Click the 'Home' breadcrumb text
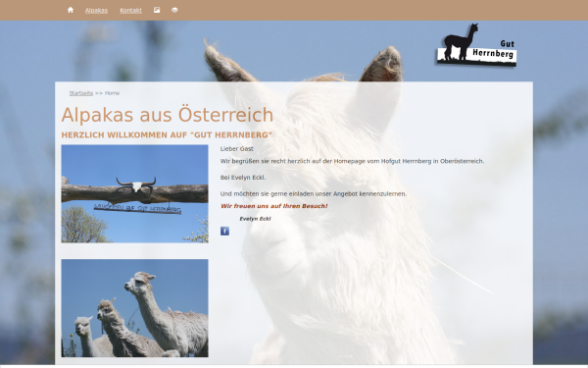This screenshot has height=368, width=588. 112,93
